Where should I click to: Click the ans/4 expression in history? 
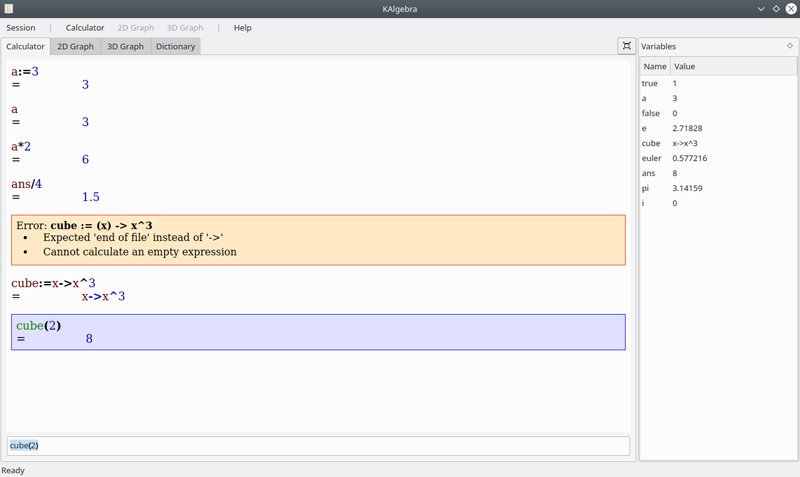pos(27,184)
